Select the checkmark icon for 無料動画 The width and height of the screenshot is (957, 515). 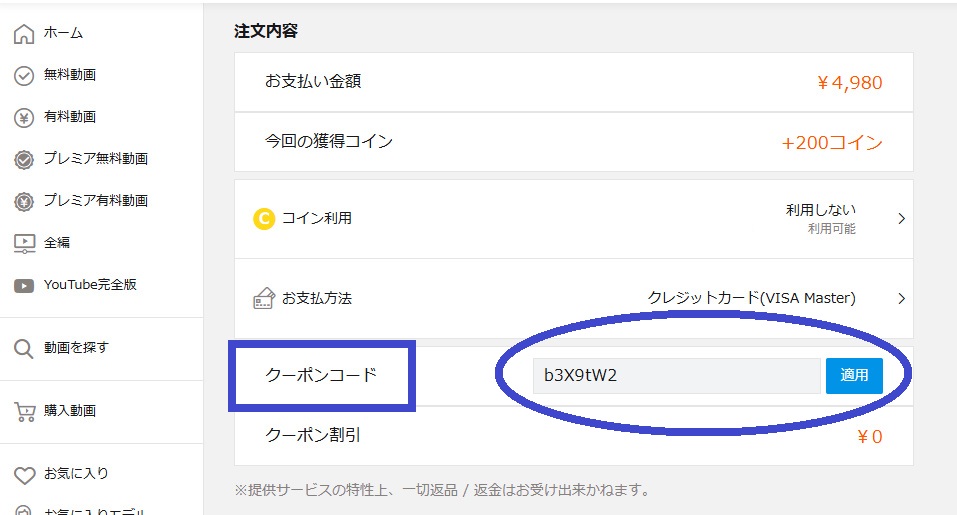click(x=24, y=76)
